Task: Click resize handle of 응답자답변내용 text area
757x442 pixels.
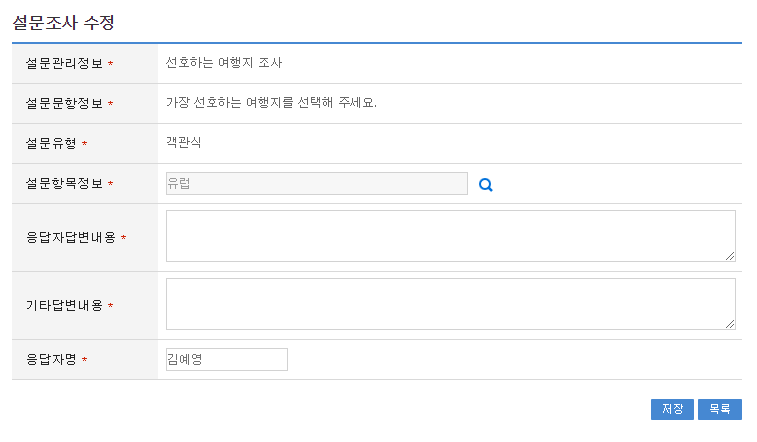Action: 730,256
